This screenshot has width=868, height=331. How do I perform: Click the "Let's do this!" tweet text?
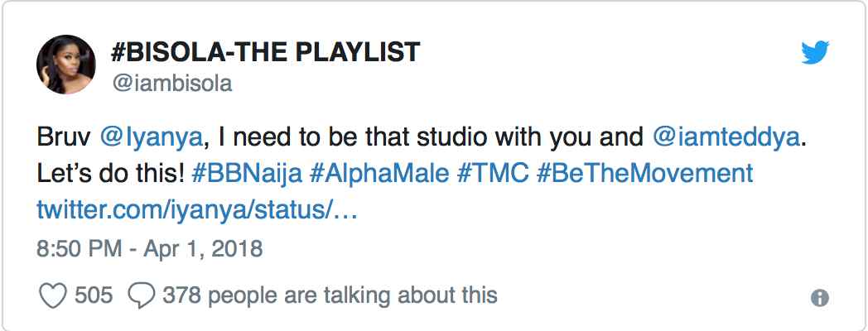(111, 174)
